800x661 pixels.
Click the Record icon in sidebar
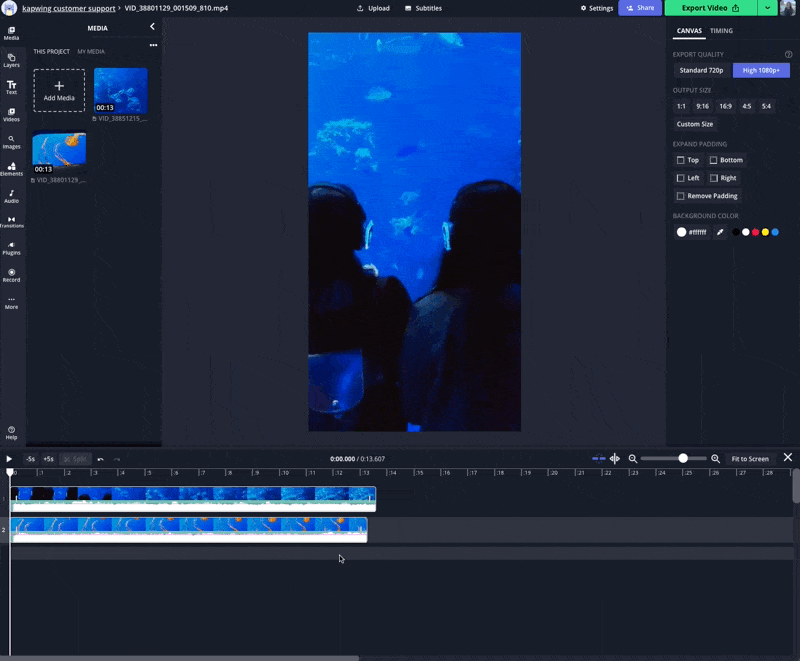pos(11,275)
